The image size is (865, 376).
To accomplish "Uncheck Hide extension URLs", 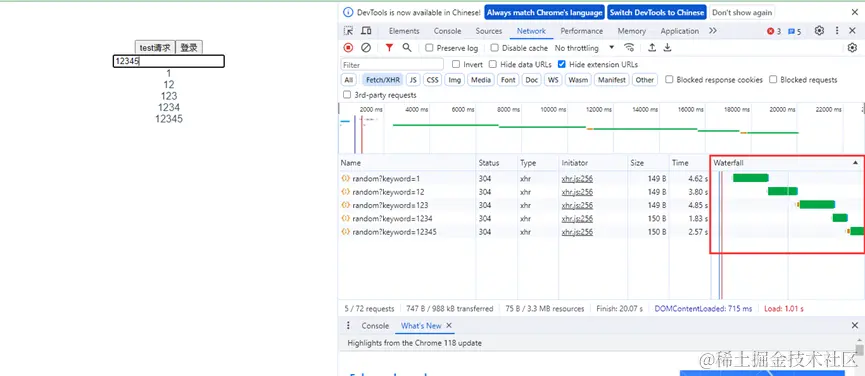I will point(562,65).
